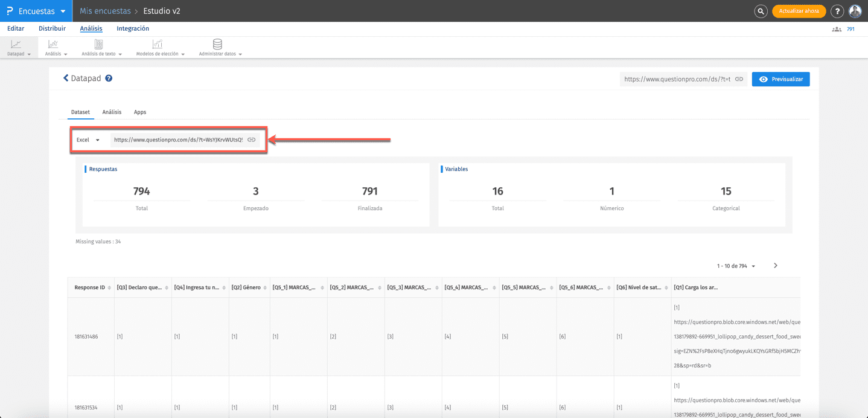Switch to the Apps tab
868x418 pixels.
[x=140, y=112]
